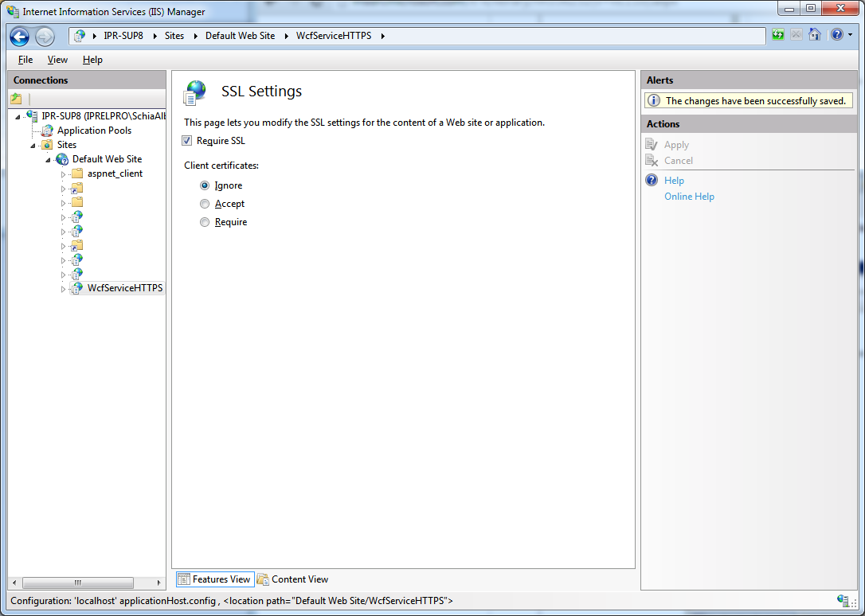
Task: Click the info icon in Alerts message
Action: (x=653, y=101)
